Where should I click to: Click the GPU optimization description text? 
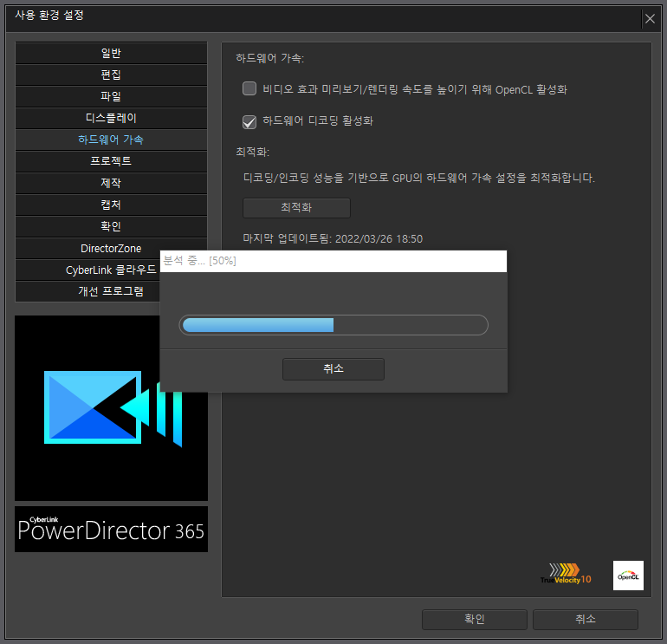(419, 178)
